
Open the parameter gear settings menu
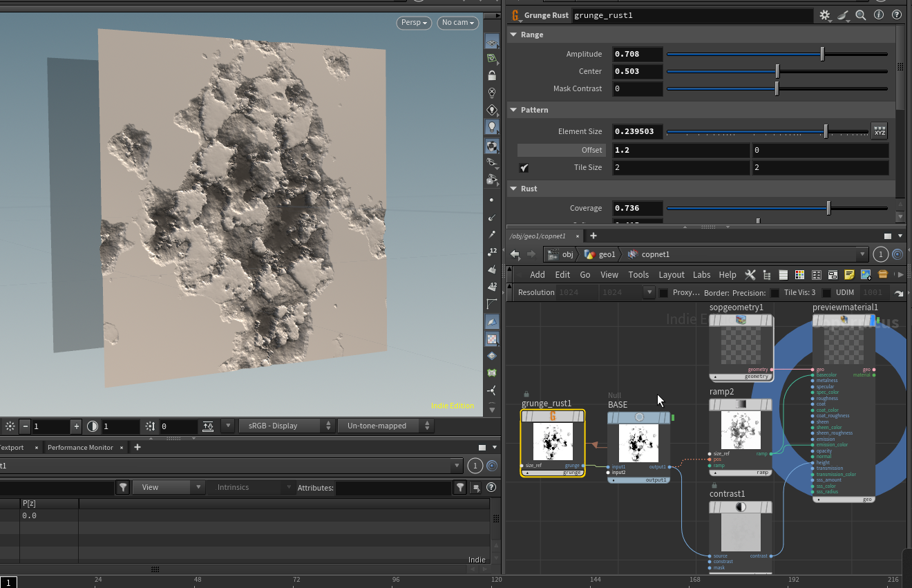824,15
